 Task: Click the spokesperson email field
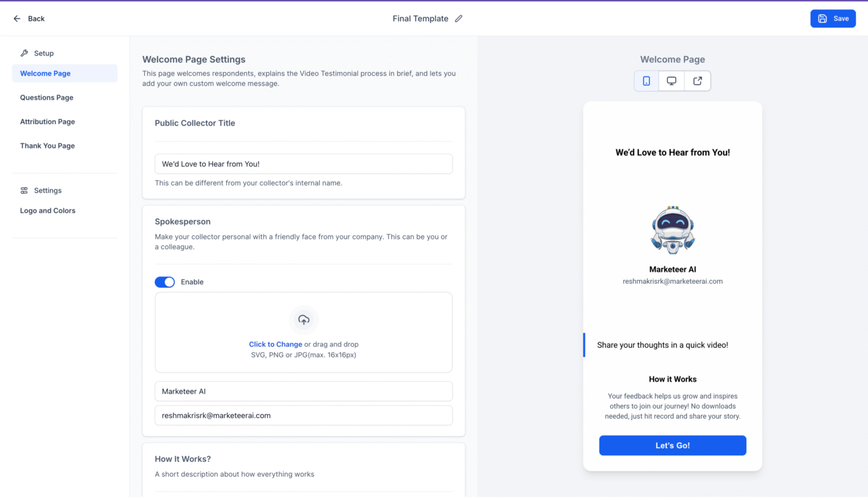pos(304,415)
